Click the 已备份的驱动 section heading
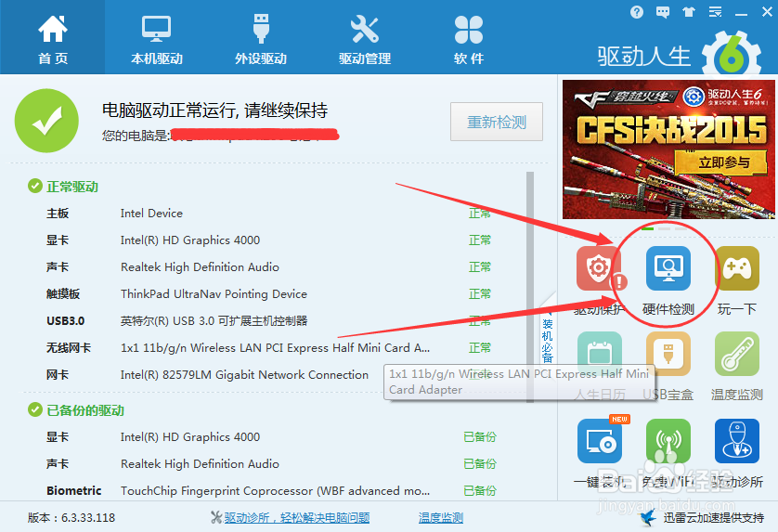This screenshot has height=532, width=778. point(84,410)
